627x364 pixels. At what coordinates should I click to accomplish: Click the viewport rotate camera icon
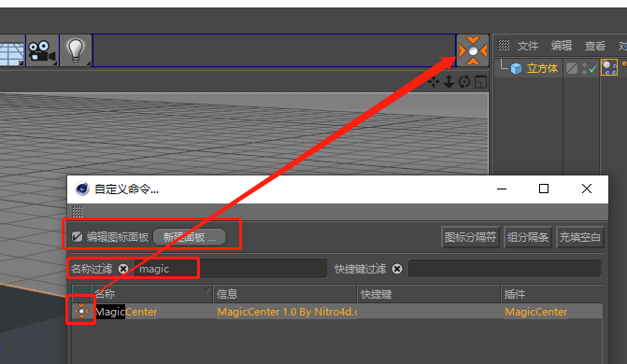[464, 82]
